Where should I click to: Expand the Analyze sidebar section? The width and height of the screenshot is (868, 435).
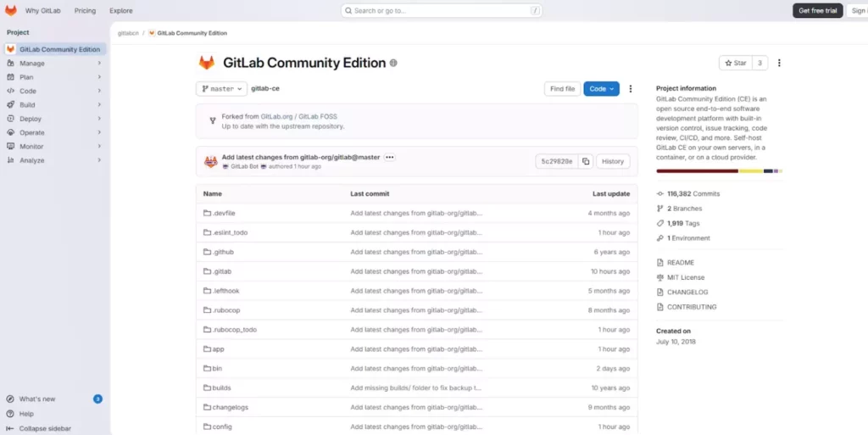54,160
